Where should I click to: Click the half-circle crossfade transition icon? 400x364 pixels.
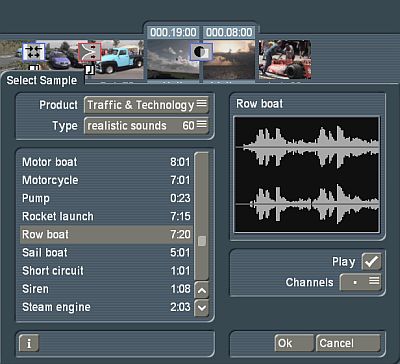(201, 52)
